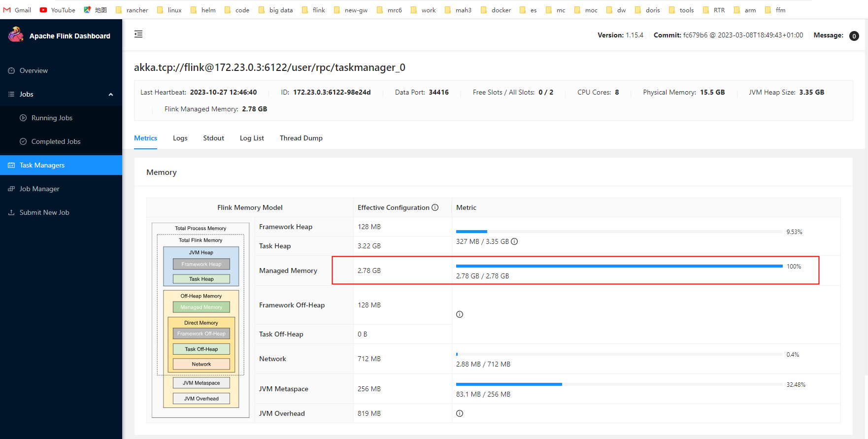Open the YouTube bookmark

[58, 10]
